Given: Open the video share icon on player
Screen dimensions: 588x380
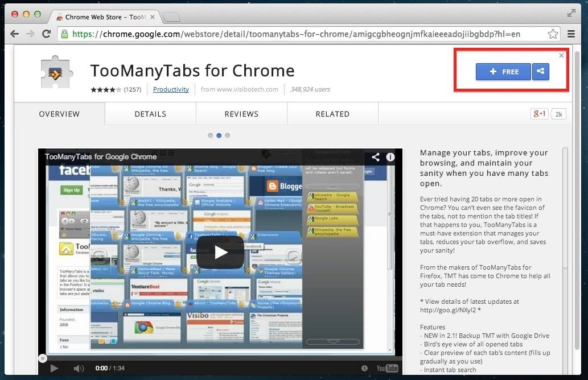Looking at the screenshot, I should pos(375,158).
